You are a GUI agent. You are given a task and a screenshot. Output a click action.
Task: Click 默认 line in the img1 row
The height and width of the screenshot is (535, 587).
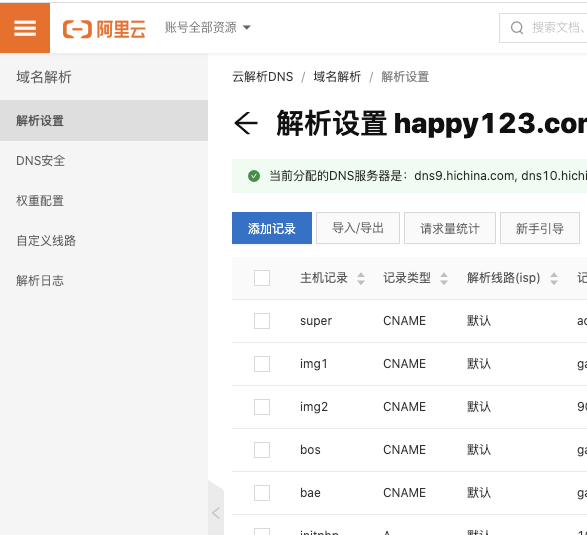[479, 364]
